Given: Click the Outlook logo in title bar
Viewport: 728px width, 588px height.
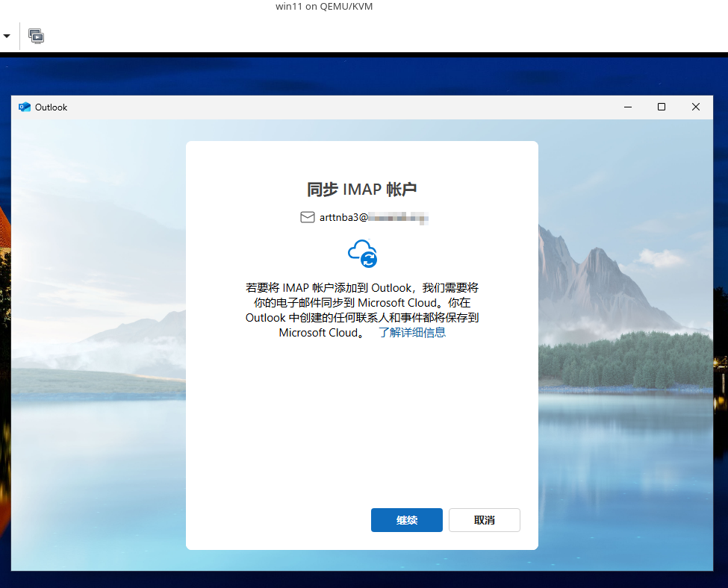Looking at the screenshot, I should [24, 107].
